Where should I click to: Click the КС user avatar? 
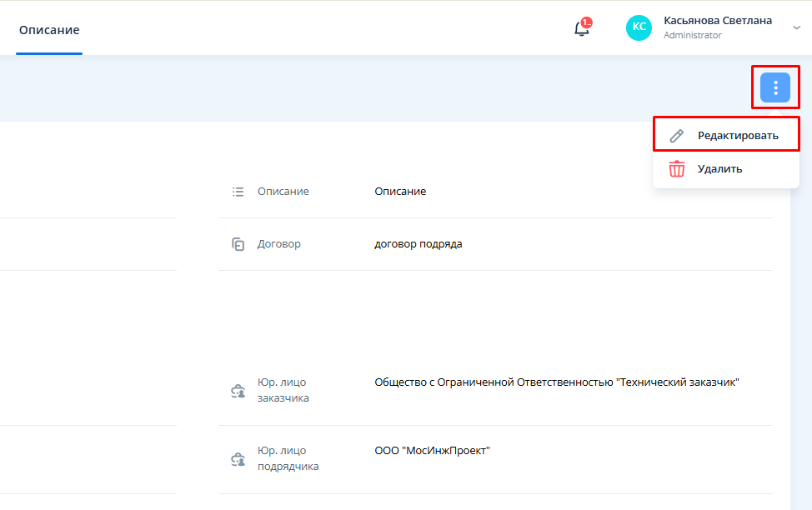click(639, 27)
